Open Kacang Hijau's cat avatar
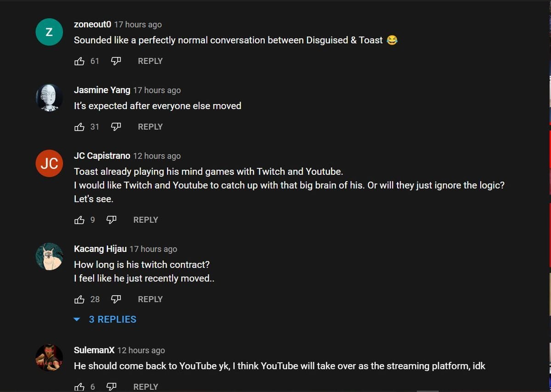 [x=49, y=257]
